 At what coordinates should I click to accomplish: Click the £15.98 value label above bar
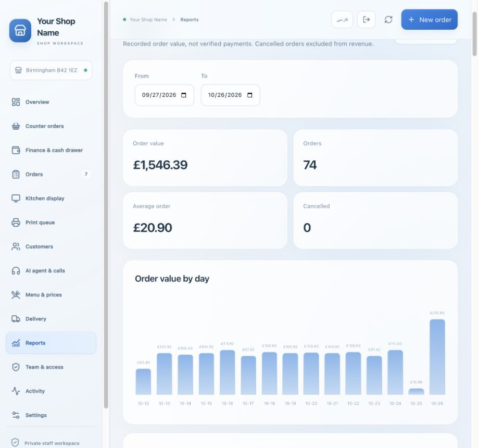click(416, 382)
